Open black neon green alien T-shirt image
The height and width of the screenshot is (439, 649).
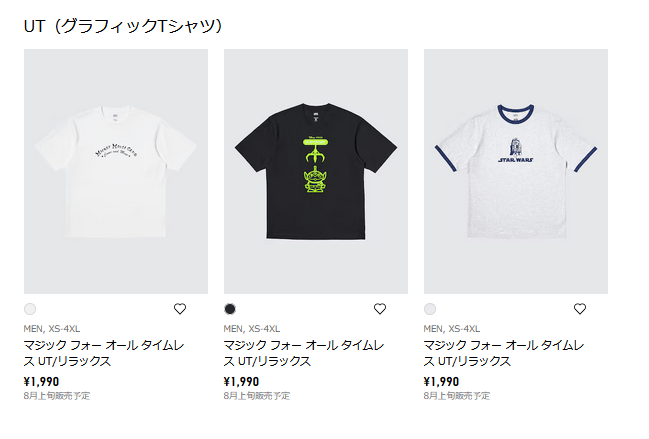pos(316,171)
